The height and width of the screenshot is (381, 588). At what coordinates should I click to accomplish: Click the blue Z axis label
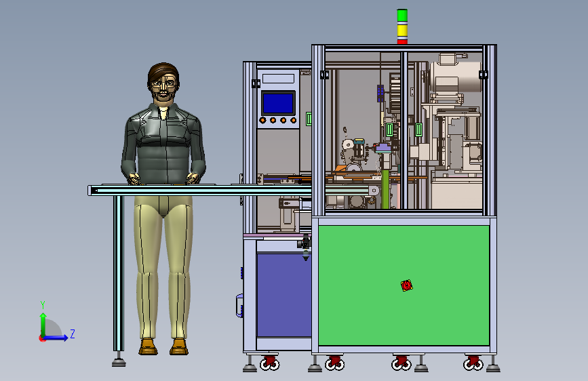(73, 334)
